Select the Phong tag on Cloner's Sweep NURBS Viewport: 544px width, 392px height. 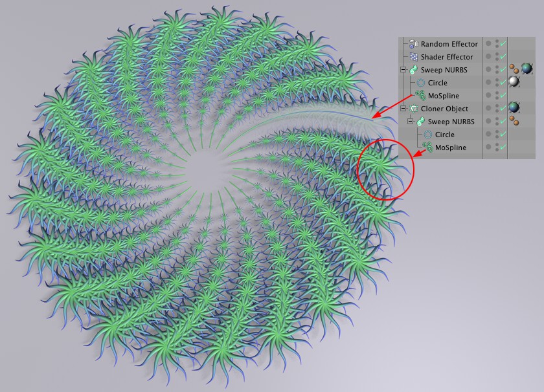[514, 120]
